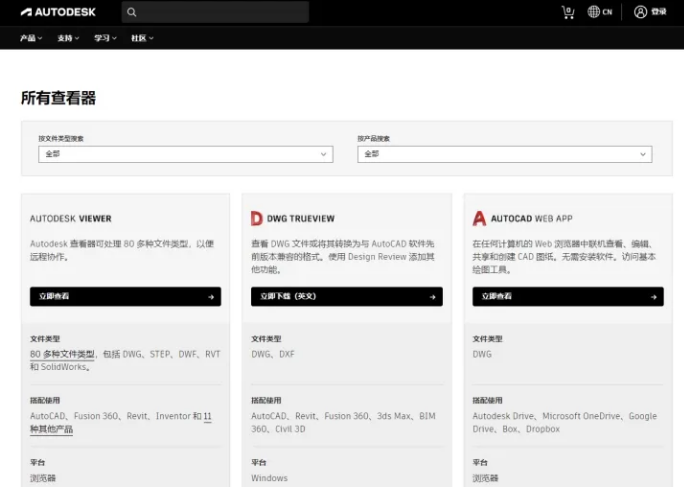The height and width of the screenshot is (487, 684).
Task: Click the globe CN region icon
Action: point(600,12)
